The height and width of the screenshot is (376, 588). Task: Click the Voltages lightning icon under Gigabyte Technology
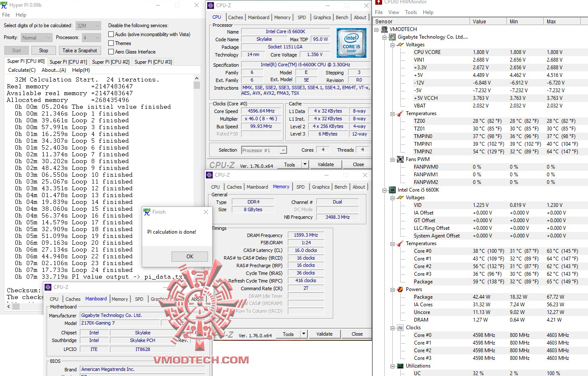click(x=400, y=45)
